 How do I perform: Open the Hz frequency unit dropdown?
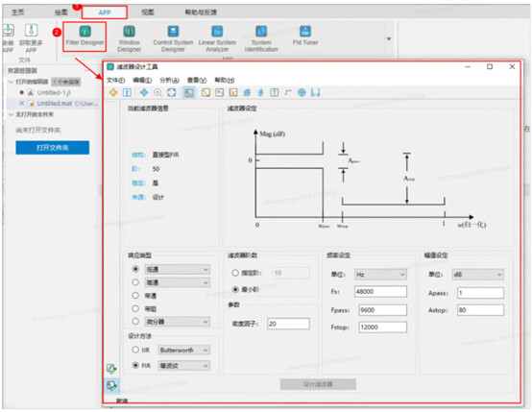(x=380, y=275)
